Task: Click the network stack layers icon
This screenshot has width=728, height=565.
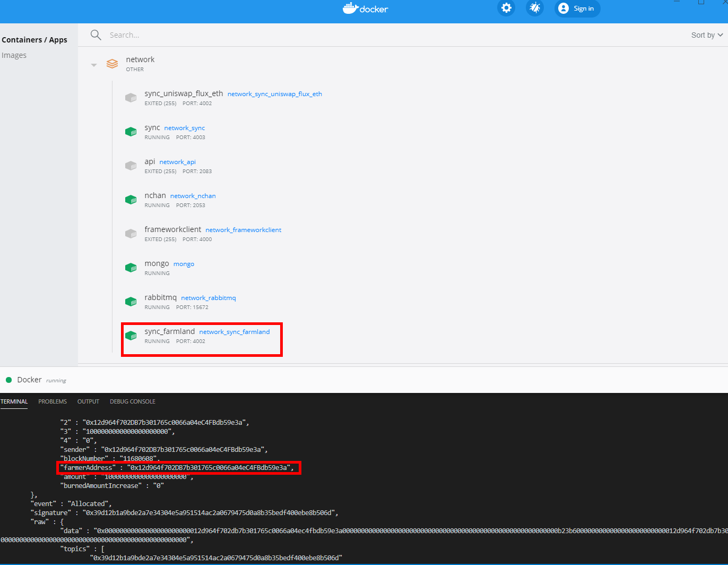Action: 112,64
